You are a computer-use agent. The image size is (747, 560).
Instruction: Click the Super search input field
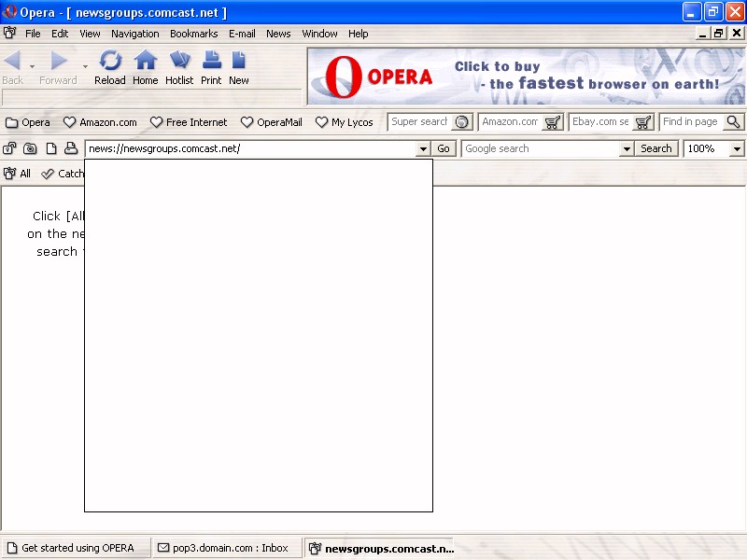coord(419,122)
